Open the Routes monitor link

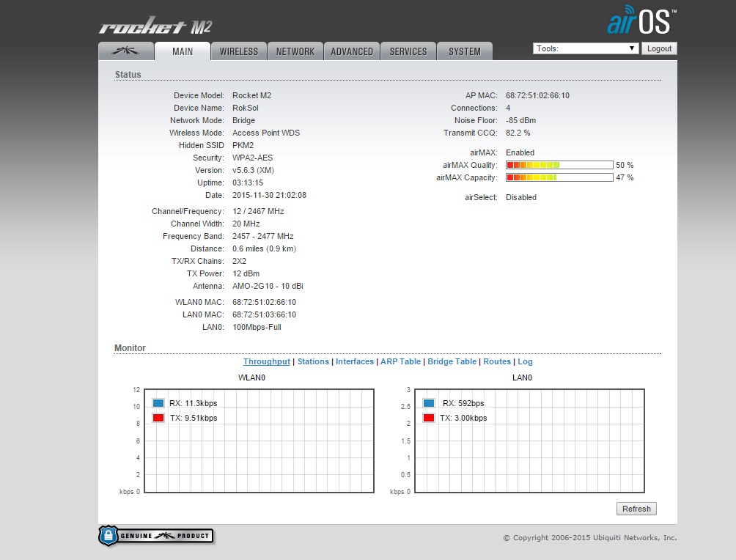tap(497, 361)
